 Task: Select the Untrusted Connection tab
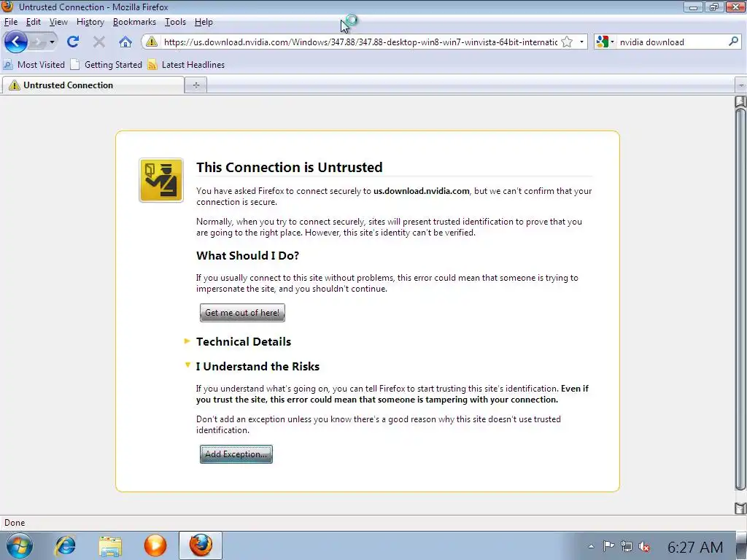[x=93, y=85]
